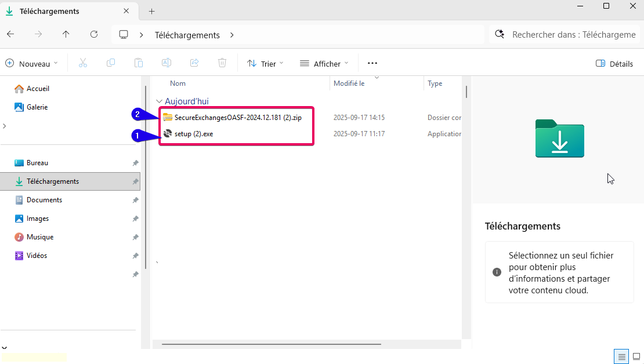Screen dimensions: 644x364
Task: Toggle the Détails pane button
Action: pyautogui.click(x=614, y=64)
